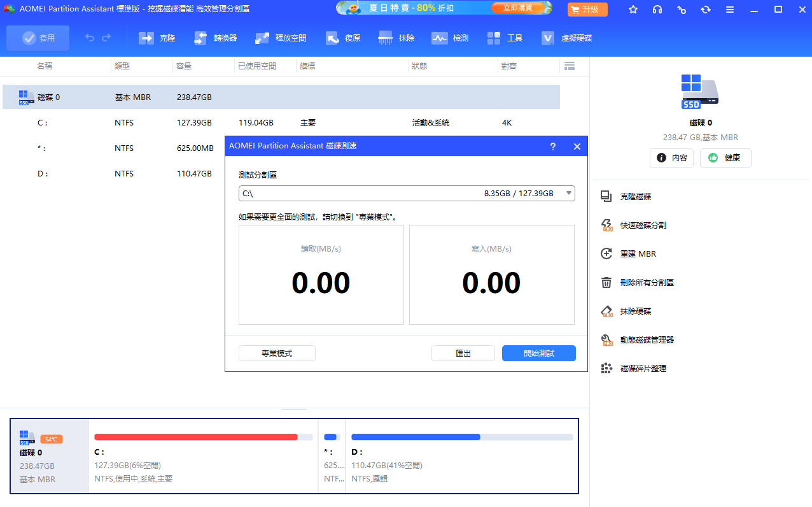Image resolution: width=812 pixels, height=507 pixels.
Task: Switch to Professional mode (專業模式)
Action: 277,353
